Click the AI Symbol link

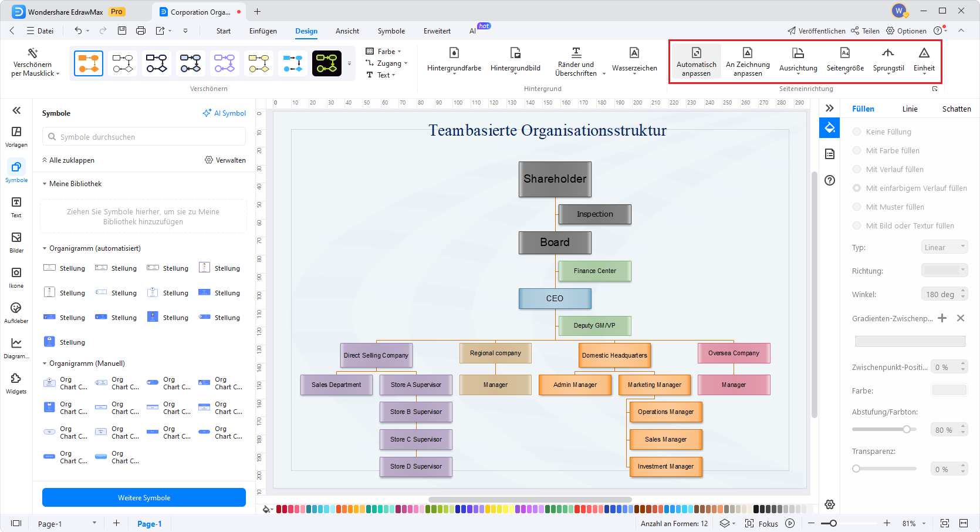(224, 113)
